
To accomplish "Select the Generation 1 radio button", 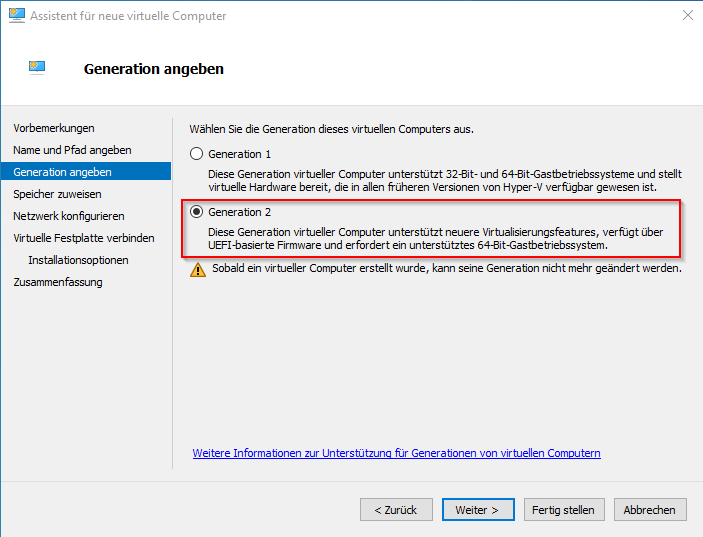I will 197,154.
